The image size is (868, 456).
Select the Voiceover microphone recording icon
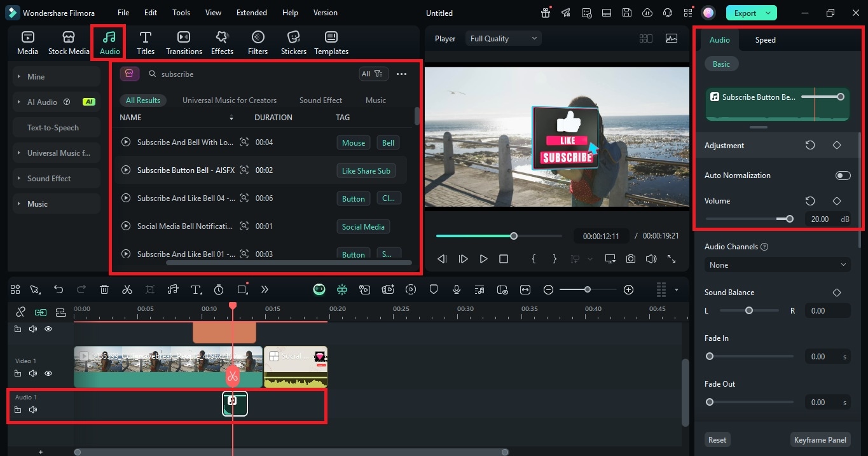pyautogui.click(x=456, y=289)
